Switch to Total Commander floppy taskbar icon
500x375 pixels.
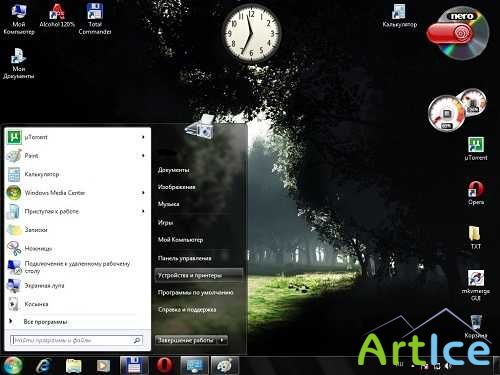pyautogui.click(x=134, y=365)
